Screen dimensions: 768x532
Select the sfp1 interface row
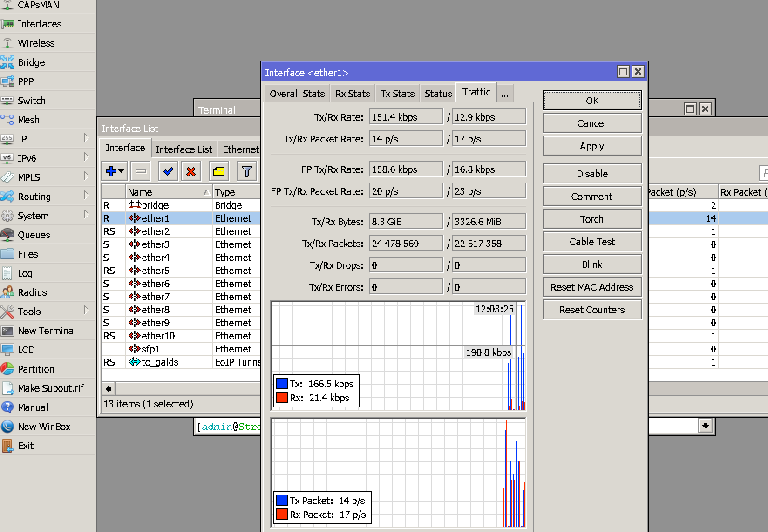pos(181,349)
